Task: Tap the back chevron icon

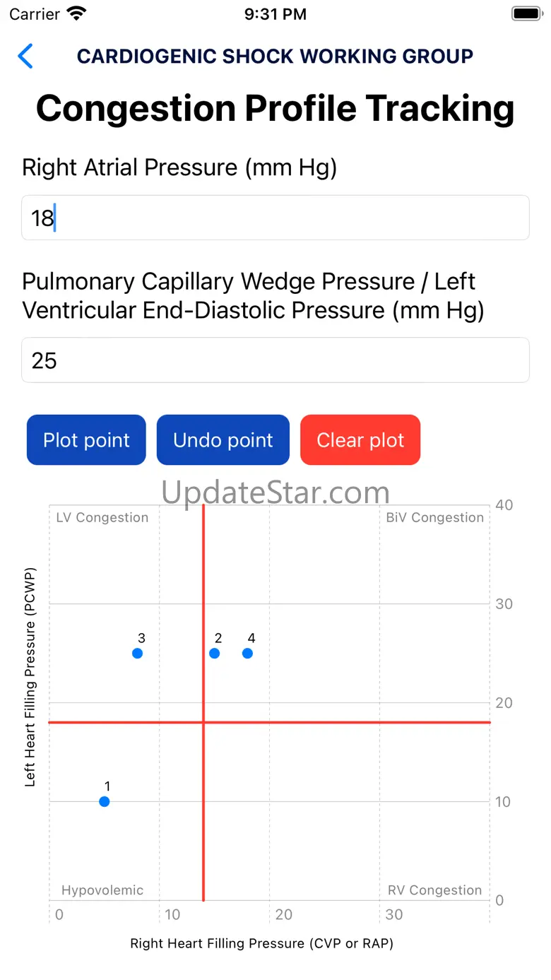Action: pyautogui.click(x=25, y=56)
